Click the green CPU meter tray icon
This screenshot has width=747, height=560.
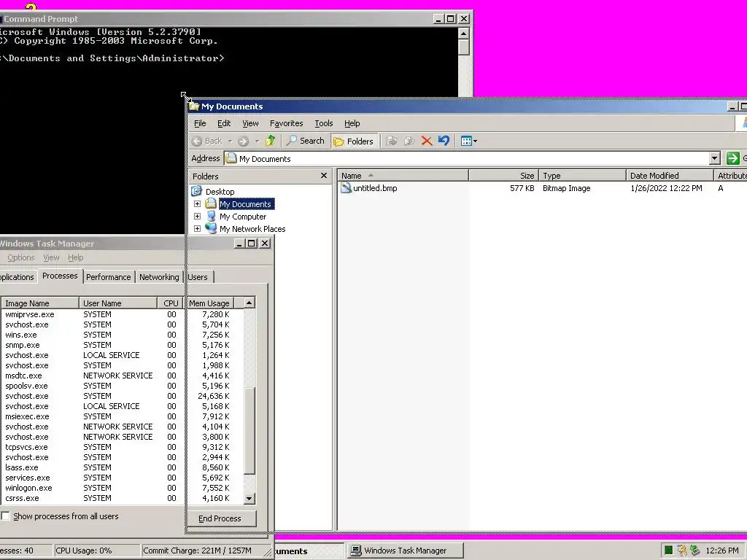pyautogui.click(x=668, y=551)
